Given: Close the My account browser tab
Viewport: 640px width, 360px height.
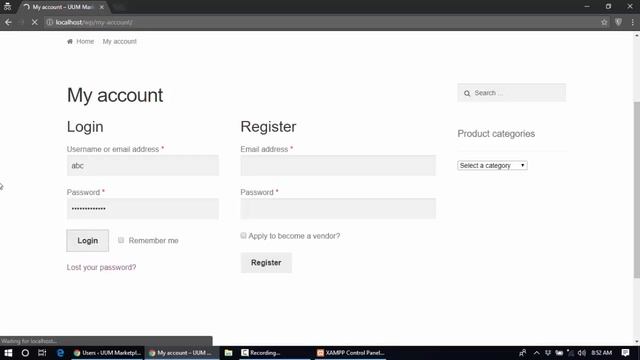Looking at the screenshot, I should [102, 7].
